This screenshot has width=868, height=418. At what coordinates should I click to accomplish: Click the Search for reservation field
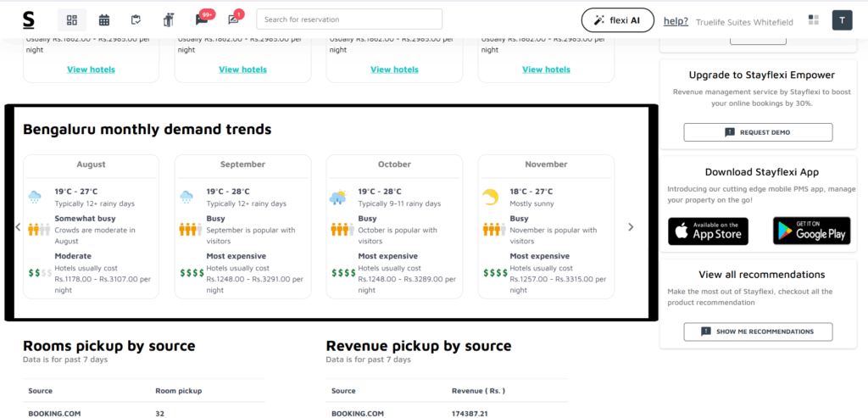tap(349, 20)
